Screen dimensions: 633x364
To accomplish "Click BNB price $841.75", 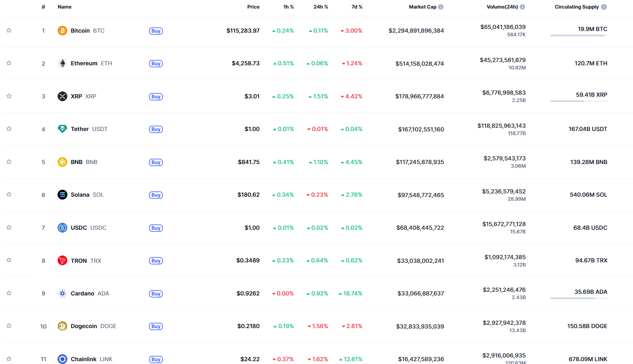I will 249,162.
